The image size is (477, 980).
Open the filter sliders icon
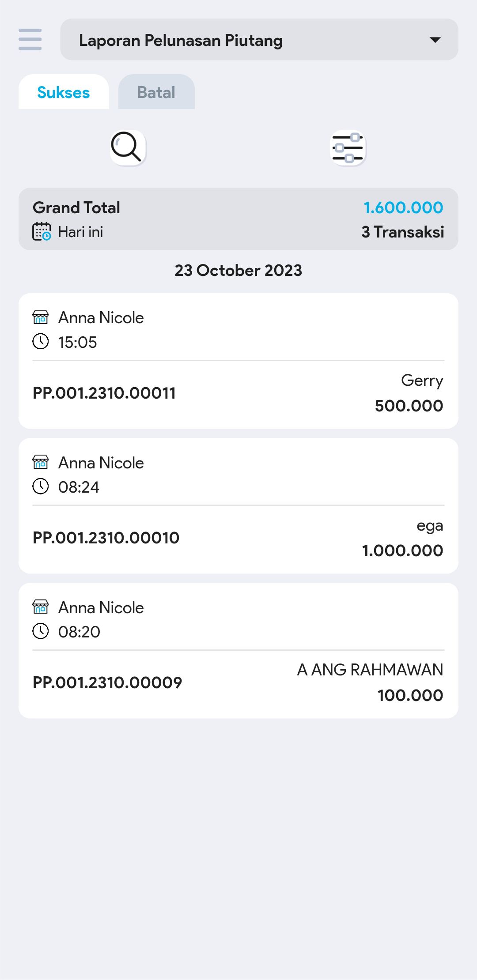[x=348, y=147]
